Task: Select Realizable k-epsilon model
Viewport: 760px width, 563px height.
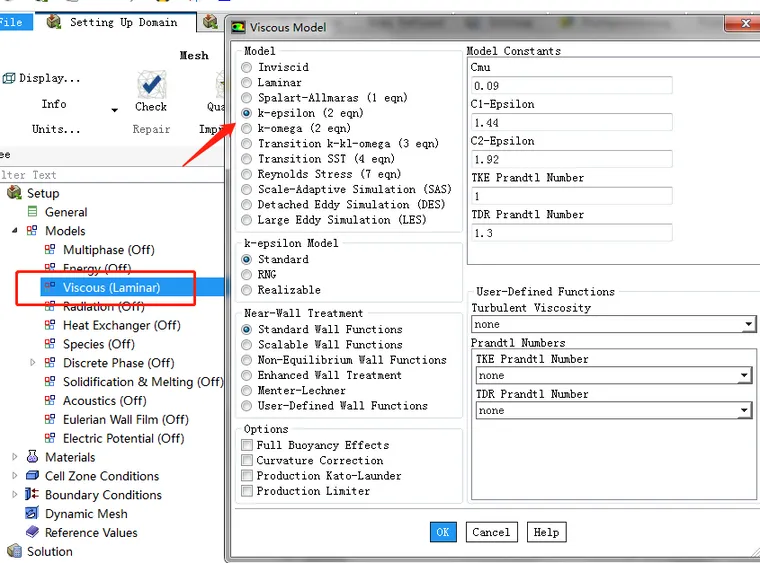Action: coord(247,290)
